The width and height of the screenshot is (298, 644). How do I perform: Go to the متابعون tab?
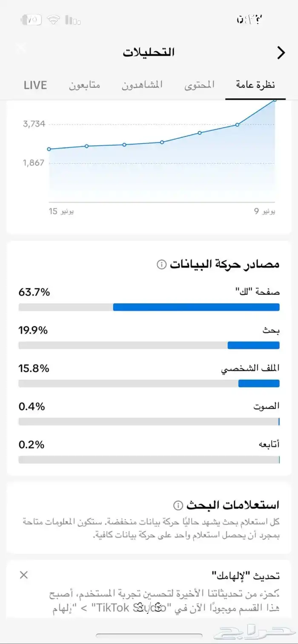(x=84, y=85)
